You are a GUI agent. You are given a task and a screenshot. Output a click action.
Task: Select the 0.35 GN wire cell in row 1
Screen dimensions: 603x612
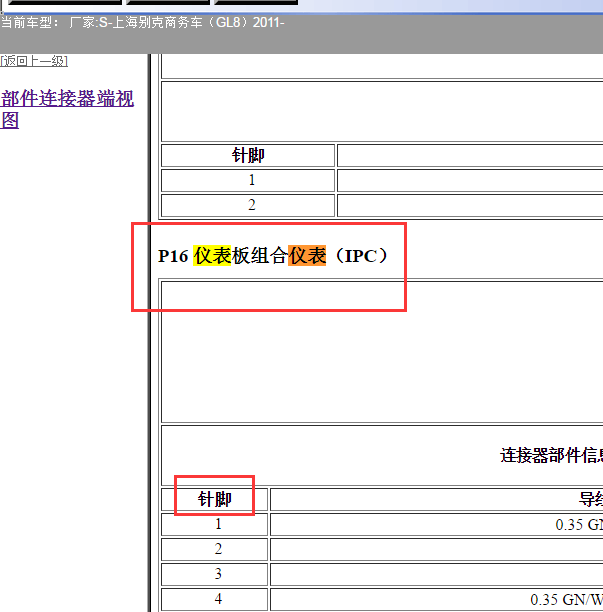(437, 524)
